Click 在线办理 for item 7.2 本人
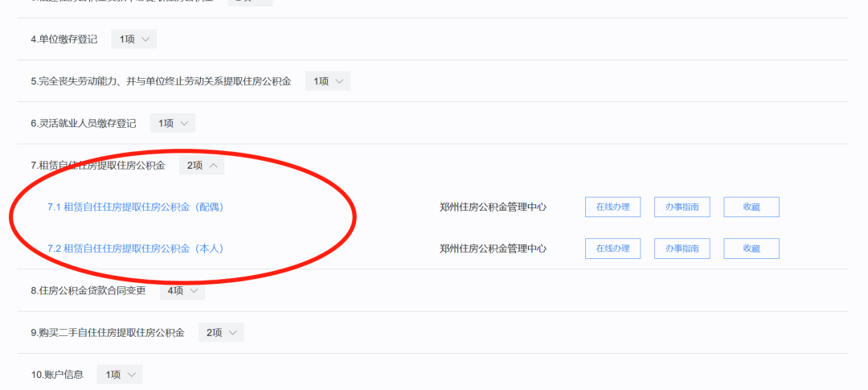Screen dimensions: 868x390 tap(612, 248)
